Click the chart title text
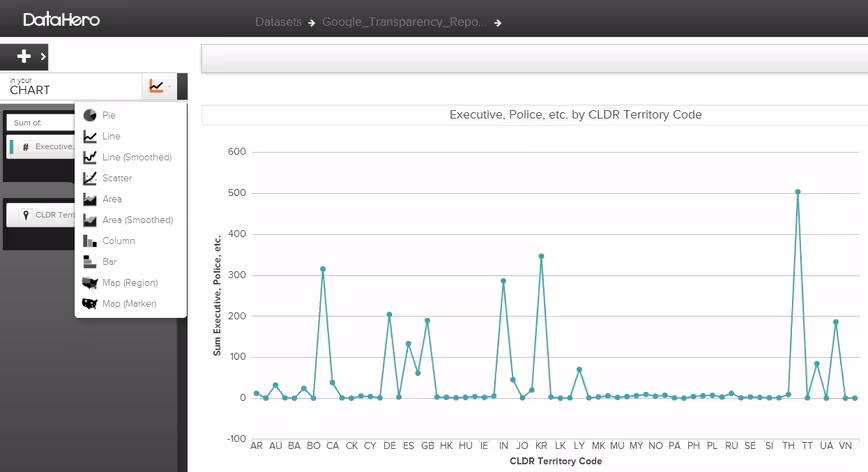The height and width of the screenshot is (472, 868). pos(576,115)
